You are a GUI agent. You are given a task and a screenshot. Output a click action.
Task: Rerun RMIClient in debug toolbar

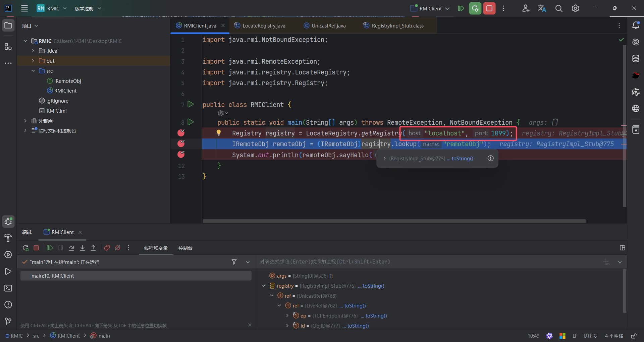[25, 248]
